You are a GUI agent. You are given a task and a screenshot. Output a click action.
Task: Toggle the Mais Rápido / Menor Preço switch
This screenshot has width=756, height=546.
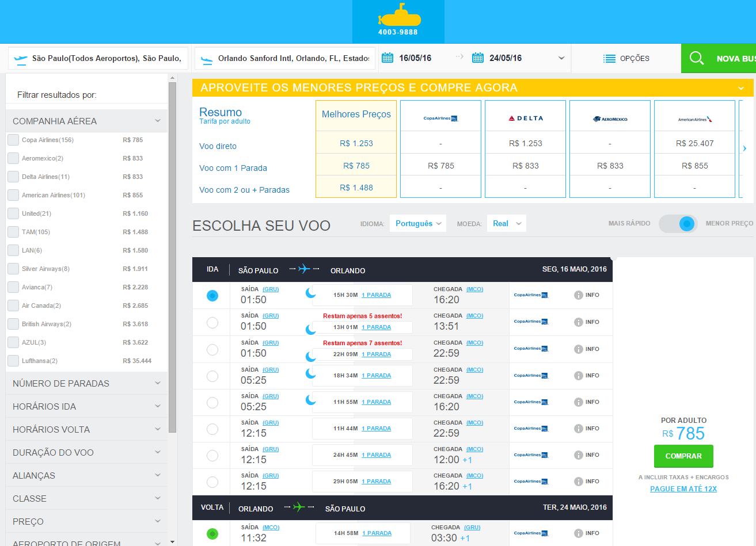coord(678,224)
